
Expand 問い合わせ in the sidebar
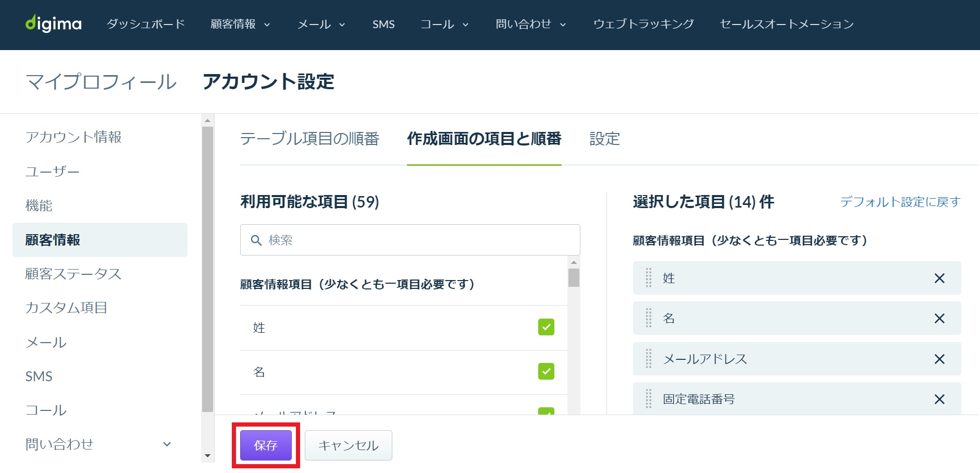pos(167,444)
